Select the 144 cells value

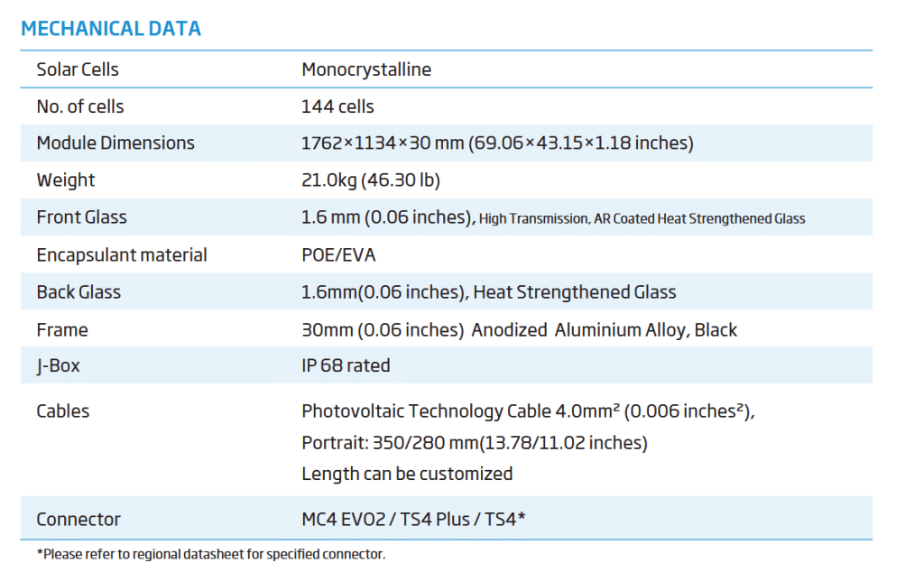[x=337, y=106]
